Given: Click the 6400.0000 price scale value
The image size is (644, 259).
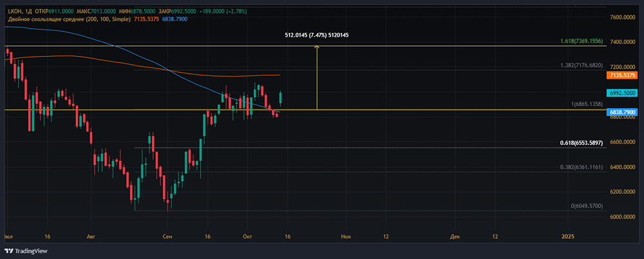Looking at the screenshot, I should (623, 167).
